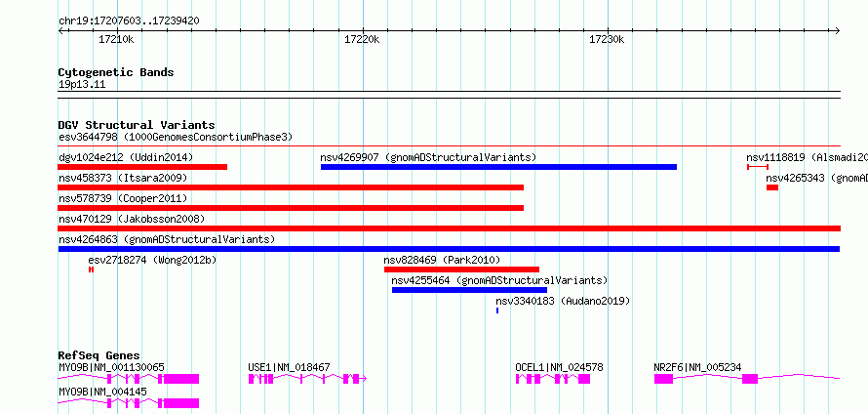Open nsv458373 (Itsara2009) label
The height and width of the screenshot is (414, 868).
click(x=123, y=178)
